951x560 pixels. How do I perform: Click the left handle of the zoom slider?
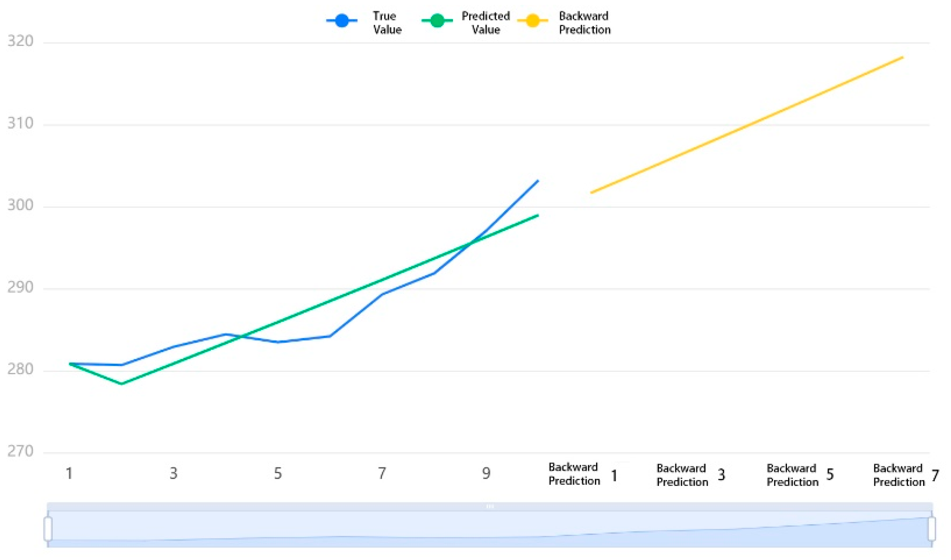point(48,529)
